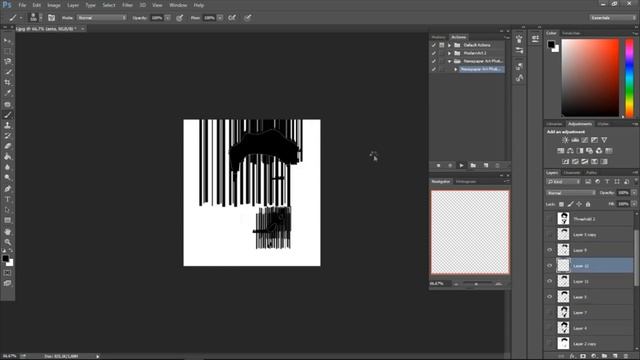Open the Window menu
640x360 pixels.
pyautogui.click(x=178, y=5)
